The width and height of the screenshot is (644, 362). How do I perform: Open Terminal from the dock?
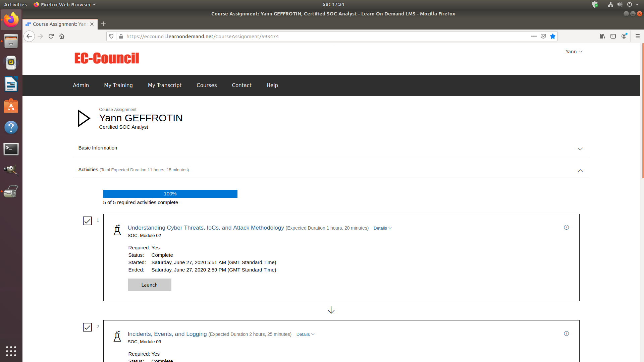click(x=11, y=149)
